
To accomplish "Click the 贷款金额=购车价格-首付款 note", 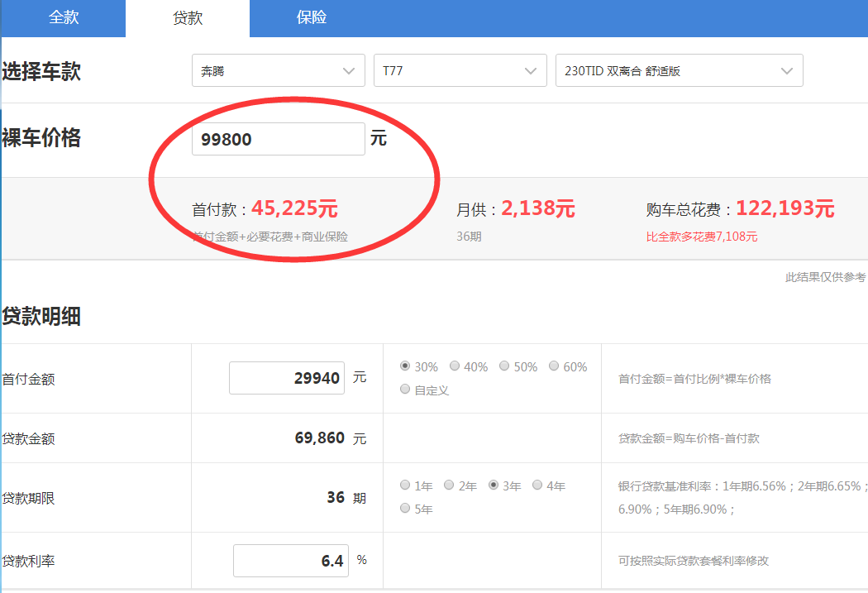I will pos(689,438).
